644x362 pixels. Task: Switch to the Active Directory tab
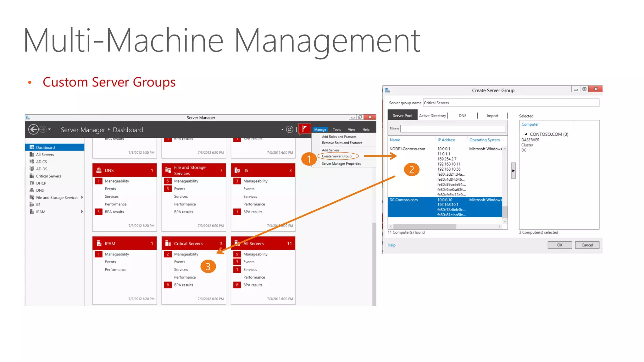point(432,116)
